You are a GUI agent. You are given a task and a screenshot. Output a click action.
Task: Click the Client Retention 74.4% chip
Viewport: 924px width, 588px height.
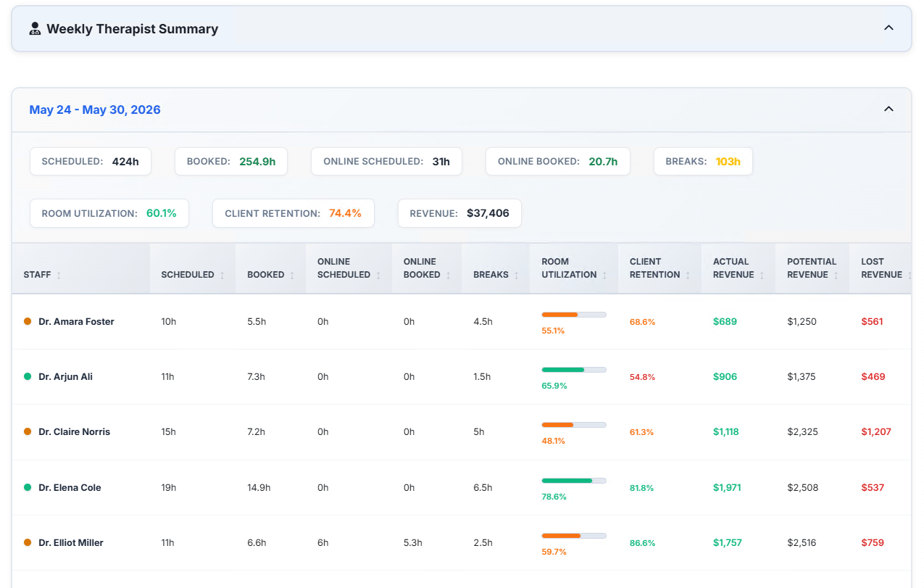[x=294, y=213]
